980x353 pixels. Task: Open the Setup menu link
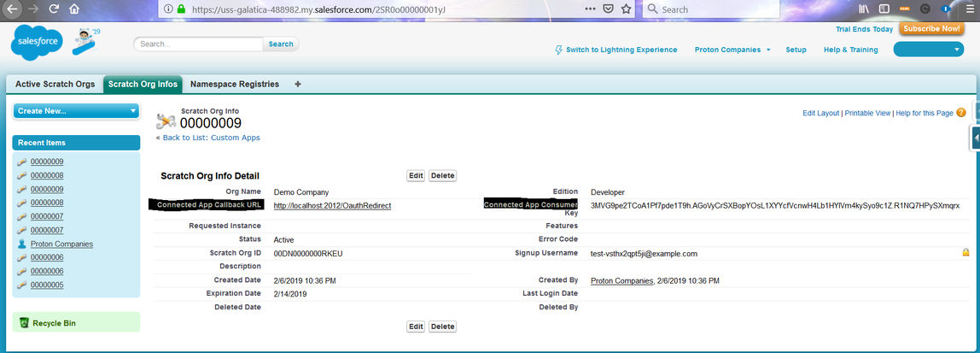(796, 50)
